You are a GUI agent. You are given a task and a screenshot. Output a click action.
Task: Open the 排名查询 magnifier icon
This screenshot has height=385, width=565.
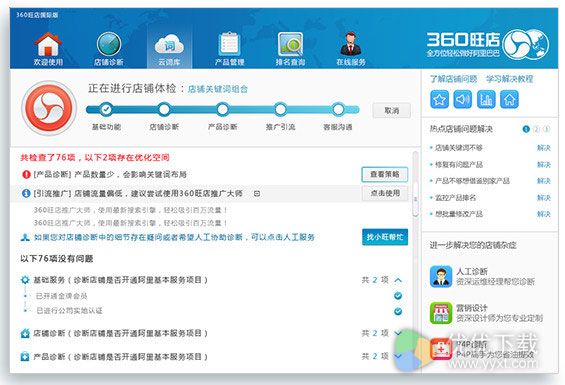[290, 44]
